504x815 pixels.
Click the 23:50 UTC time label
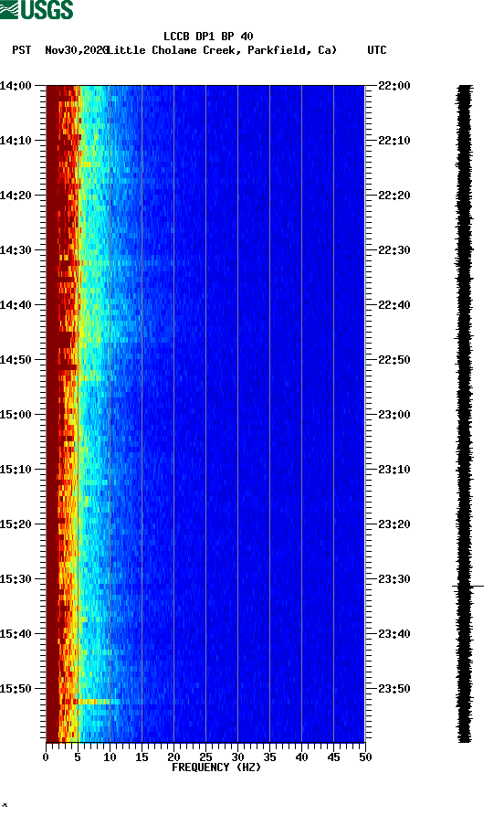(x=394, y=689)
